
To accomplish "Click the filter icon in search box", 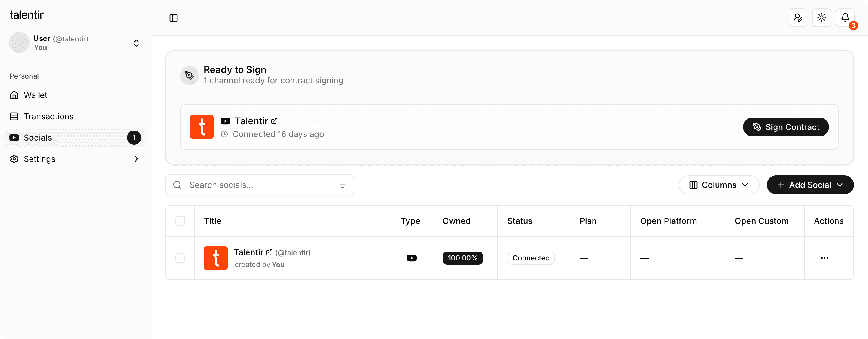I will point(342,185).
